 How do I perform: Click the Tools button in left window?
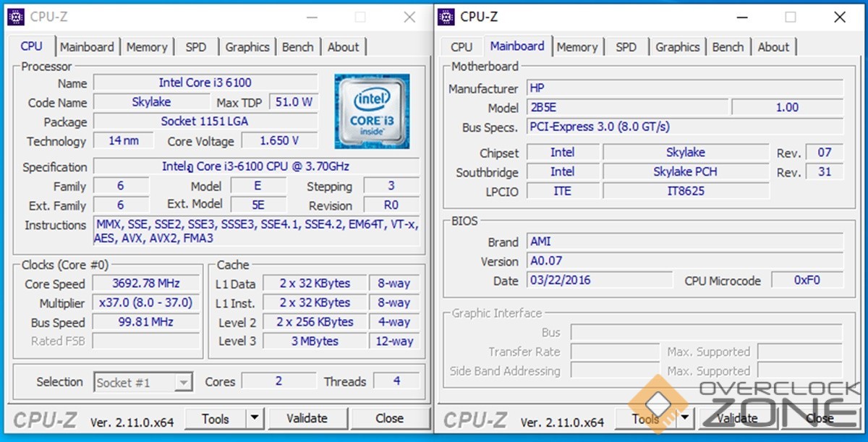click(216, 417)
